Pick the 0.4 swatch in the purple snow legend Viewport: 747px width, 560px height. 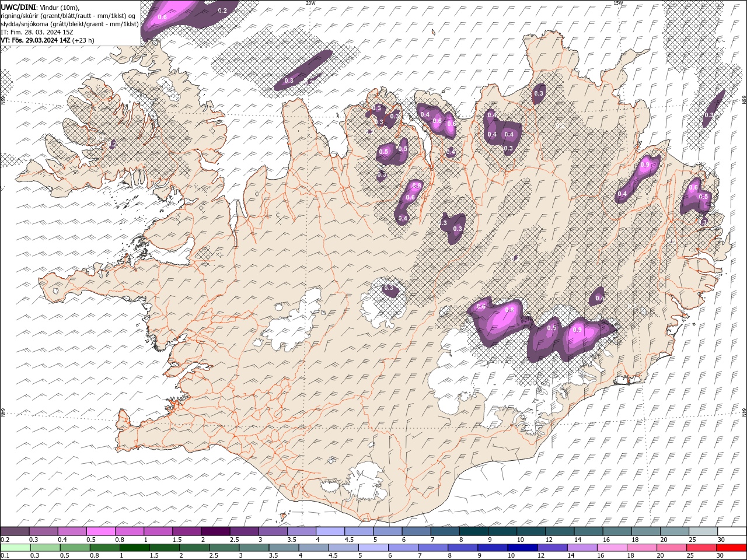(x=72, y=531)
